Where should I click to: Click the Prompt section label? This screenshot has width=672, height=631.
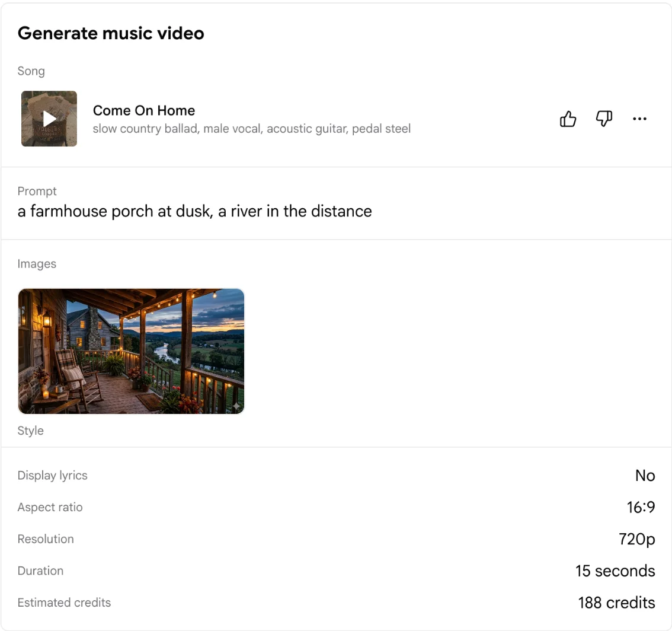[x=37, y=192]
